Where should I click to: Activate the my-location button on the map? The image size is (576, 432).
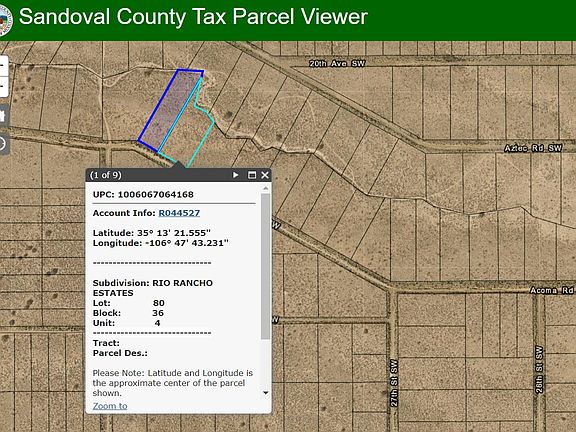(3, 144)
